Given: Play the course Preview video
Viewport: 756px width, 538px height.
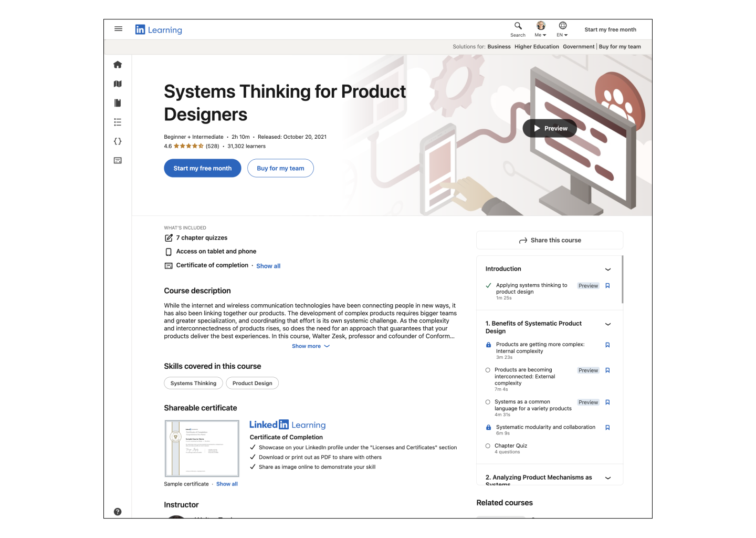Looking at the screenshot, I should pos(550,128).
